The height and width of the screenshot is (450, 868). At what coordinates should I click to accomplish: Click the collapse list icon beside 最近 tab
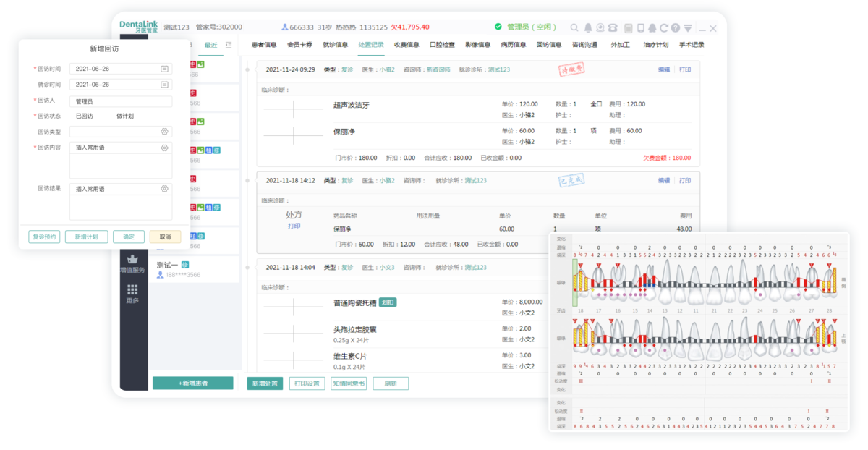229,45
